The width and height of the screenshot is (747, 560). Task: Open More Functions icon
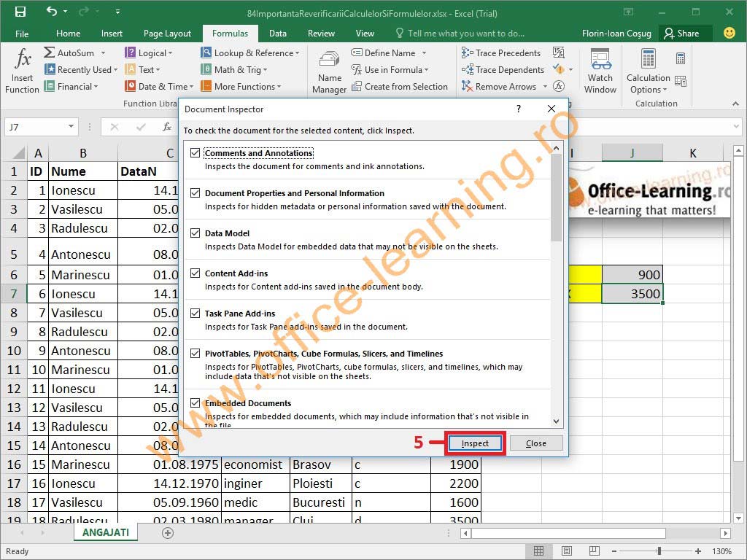pos(206,86)
